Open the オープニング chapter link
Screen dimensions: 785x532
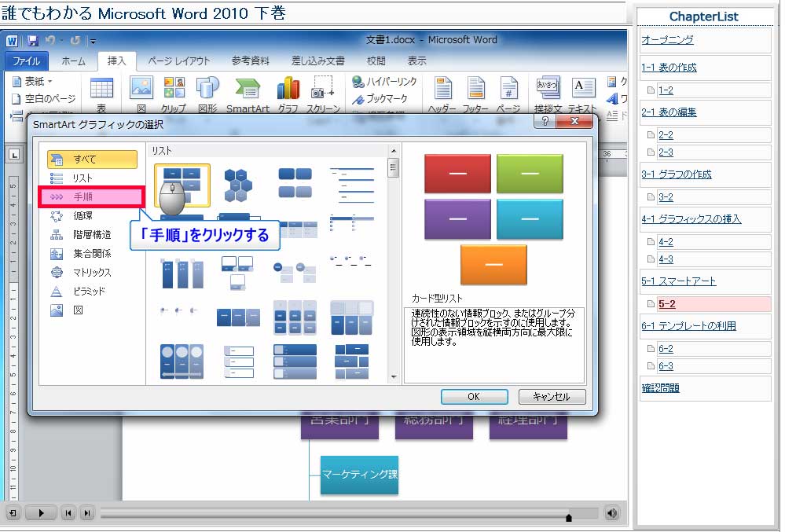(x=667, y=39)
